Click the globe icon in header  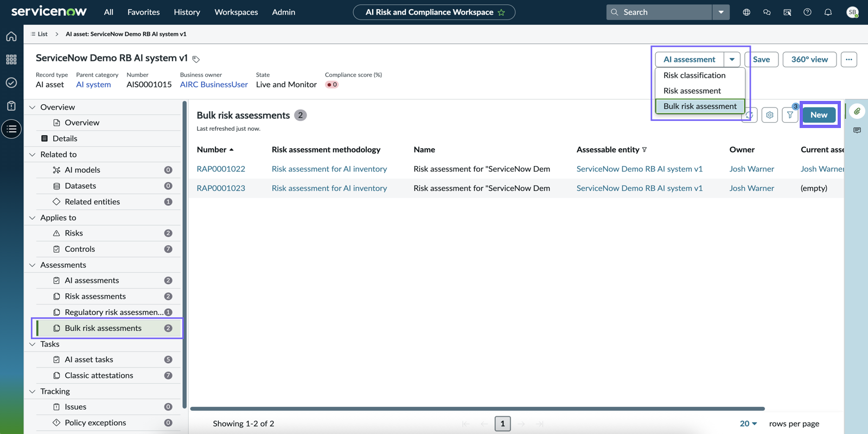746,12
